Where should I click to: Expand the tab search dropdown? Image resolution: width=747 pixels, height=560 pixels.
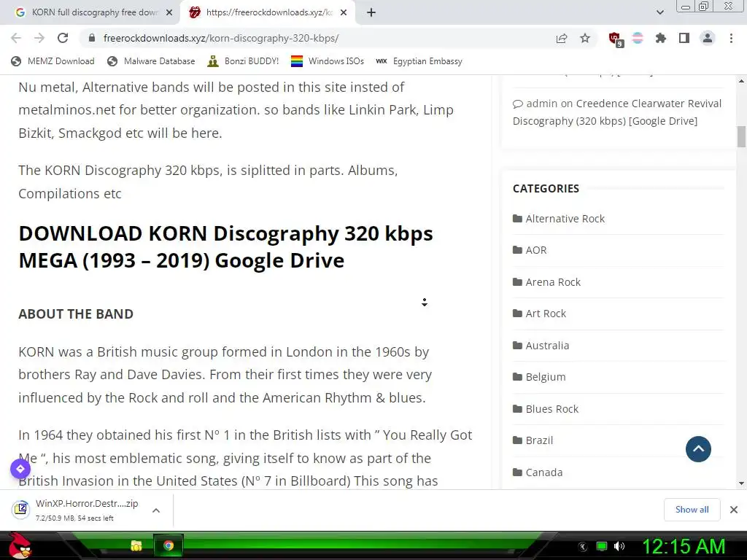pyautogui.click(x=660, y=13)
